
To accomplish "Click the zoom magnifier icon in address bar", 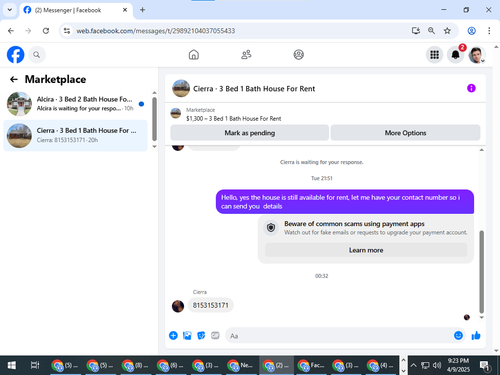I will pos(431,31).
